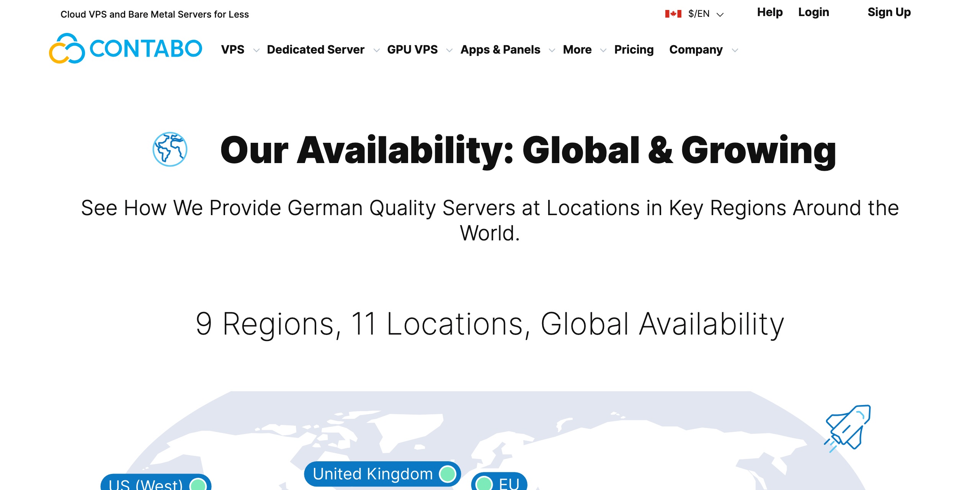Open the More menu item

point(577,50)
